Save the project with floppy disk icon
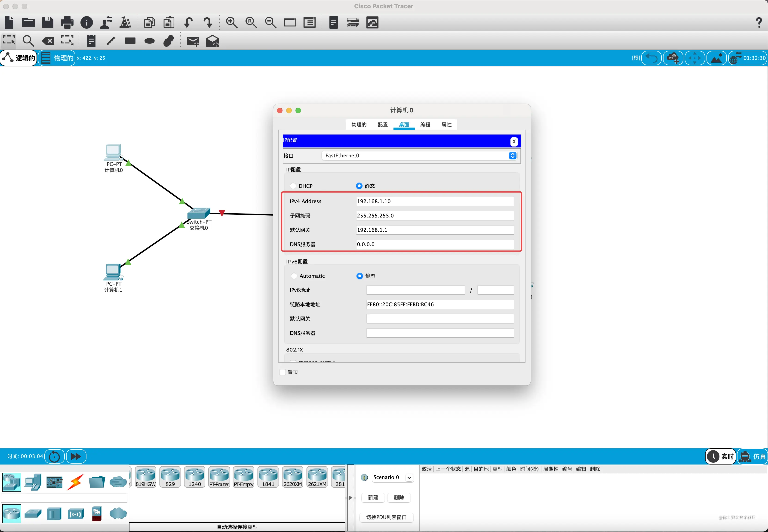The image size is (768, 532). [48, 22]
